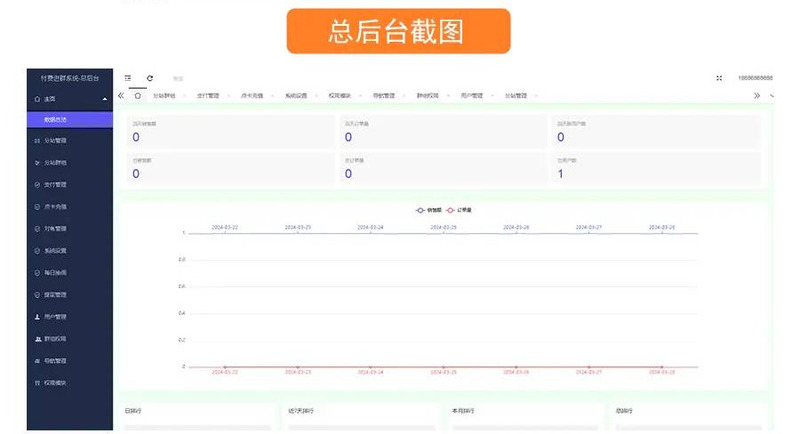The height and width of the screenshot is (434, 800).
Task: Collapse the 主页 sidebar section
Action: pyautogui.click(x=104, y=99)
